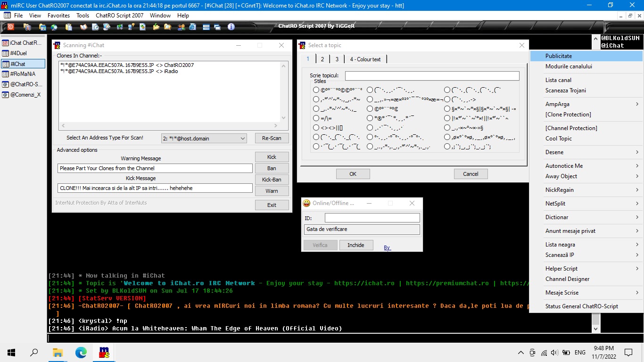Expand the Desene submenu
The width and height of the screenshot is (644, 362).
[x=586, y=152]
